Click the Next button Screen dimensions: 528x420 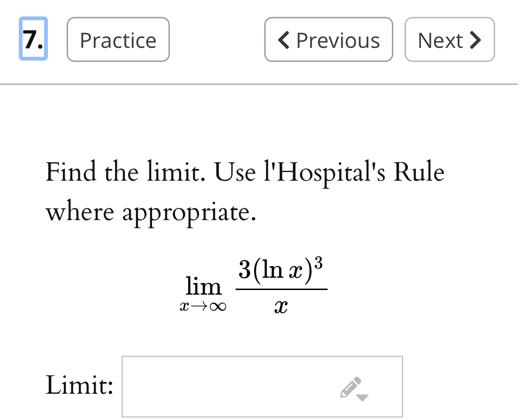pyautogui.click(x=449, y=40)
